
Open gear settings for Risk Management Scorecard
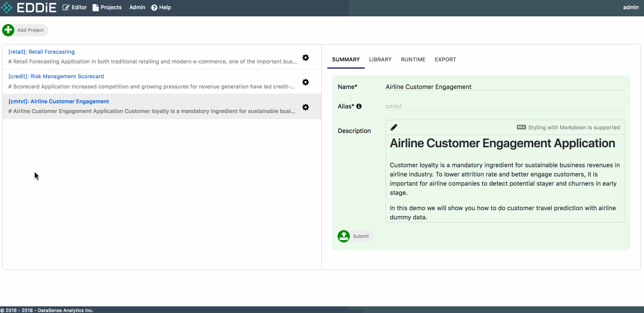(305, 82)
